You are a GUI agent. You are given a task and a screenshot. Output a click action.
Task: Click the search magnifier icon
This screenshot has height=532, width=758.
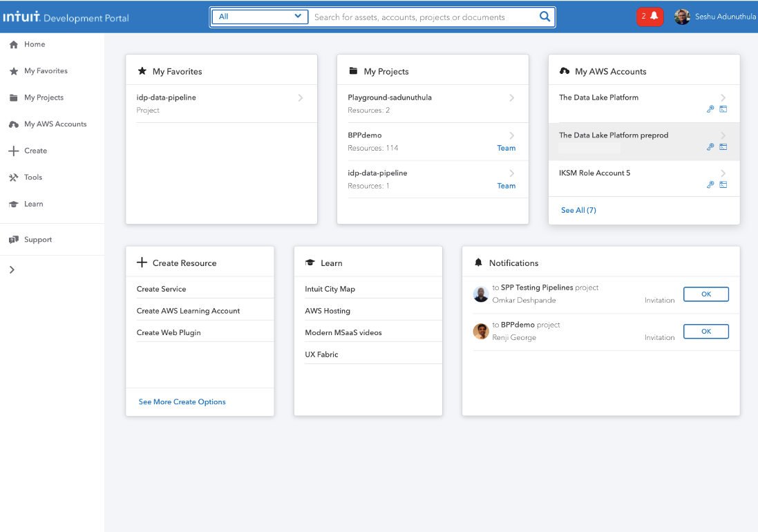point(544,17)
